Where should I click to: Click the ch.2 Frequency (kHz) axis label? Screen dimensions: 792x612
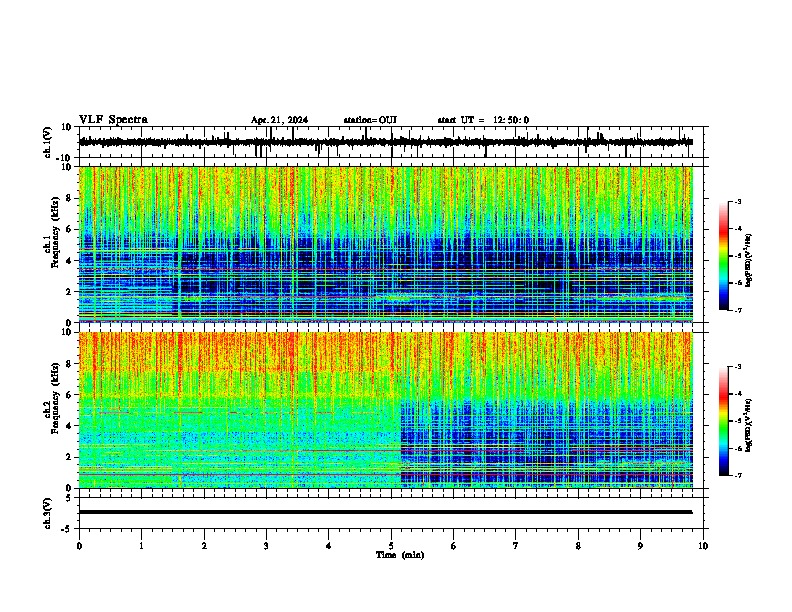[x=54, y=397]
